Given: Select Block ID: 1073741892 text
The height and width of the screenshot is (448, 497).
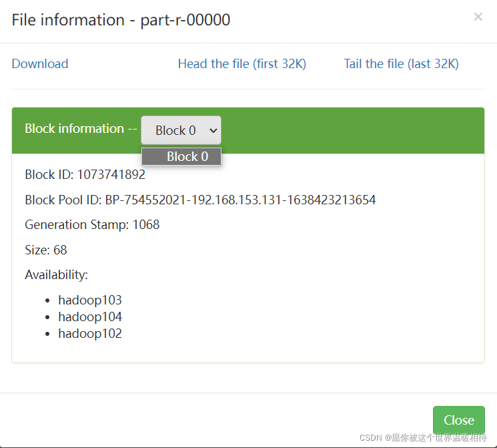Looking at the screenshot, I should (x=85, y=174).
